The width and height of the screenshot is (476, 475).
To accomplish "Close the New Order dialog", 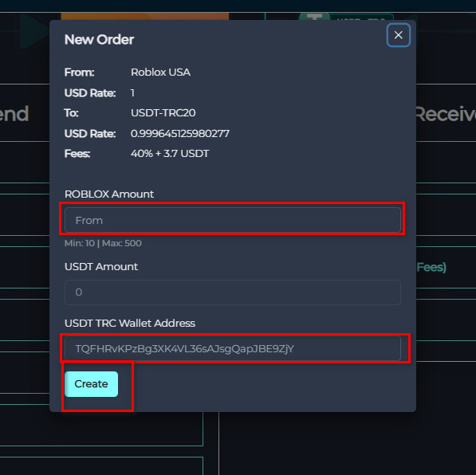I will point(399,35).
